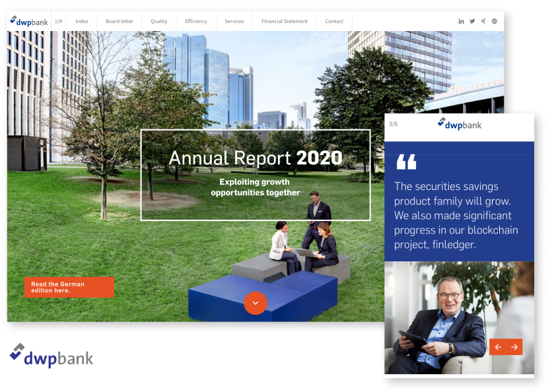The height and width of the screenshot is (392, 548).
Task: Select the Board letter menu item
Action: [x=120, y=21]
